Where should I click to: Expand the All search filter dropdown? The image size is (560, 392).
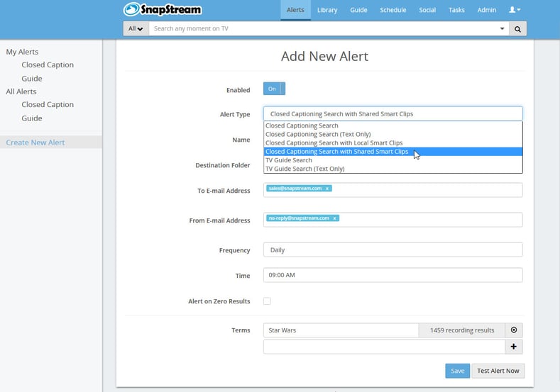pyautogui.click(x=136, y=29)
